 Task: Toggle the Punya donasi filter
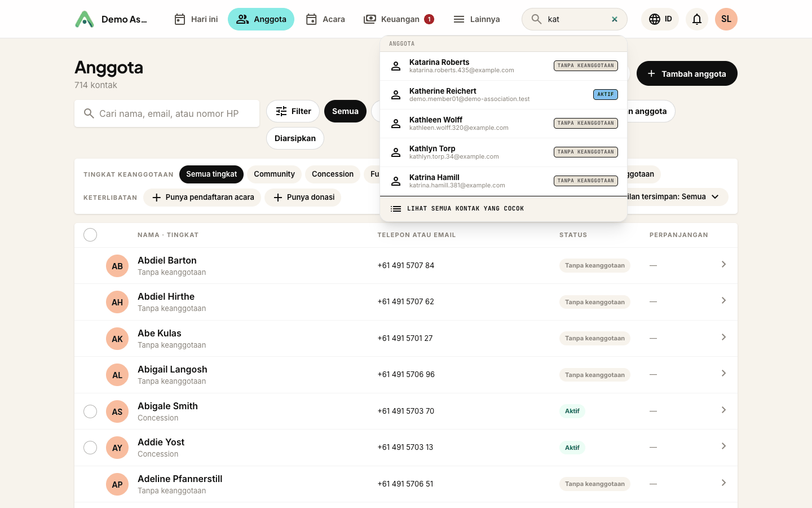point(303,198)
